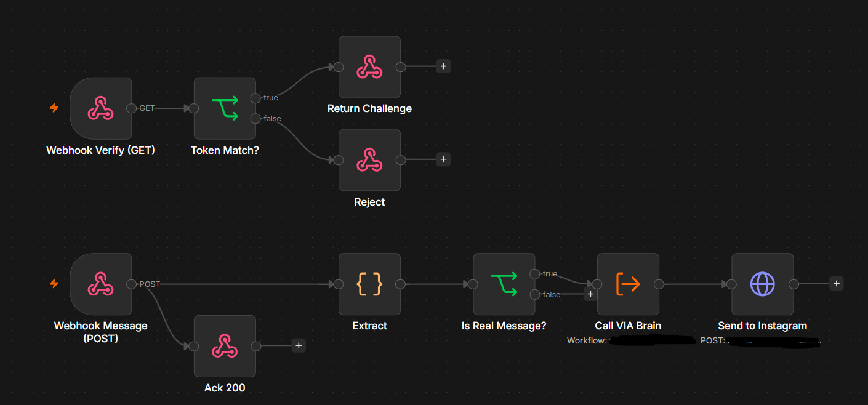
Task: Click the "Call VIA Brain" label
Action: click(x=628, y=326)
